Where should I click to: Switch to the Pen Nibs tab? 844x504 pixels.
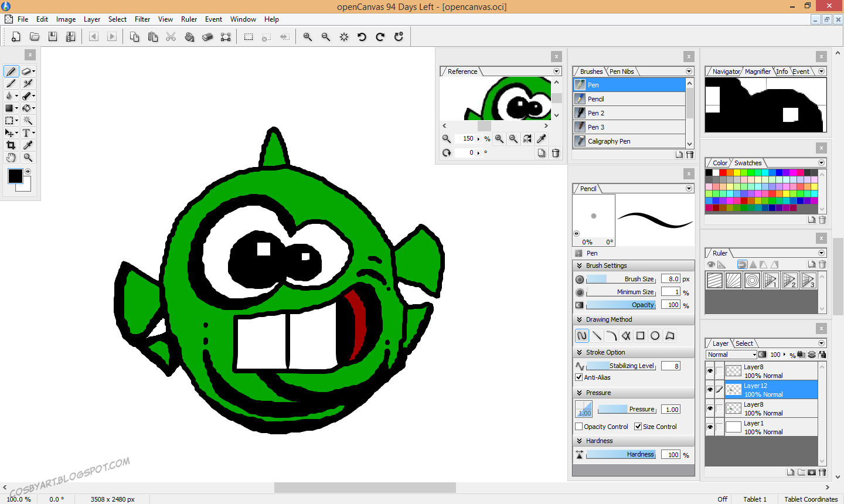point(621,71)
